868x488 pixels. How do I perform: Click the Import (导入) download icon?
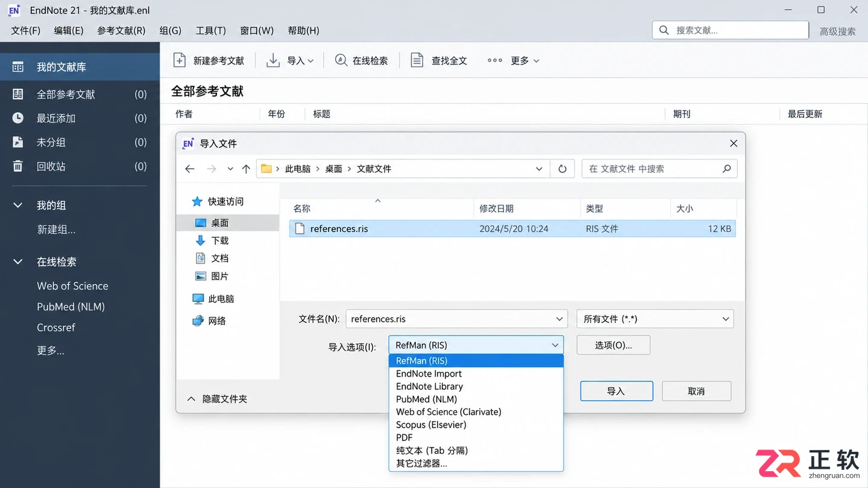point(273,60)
